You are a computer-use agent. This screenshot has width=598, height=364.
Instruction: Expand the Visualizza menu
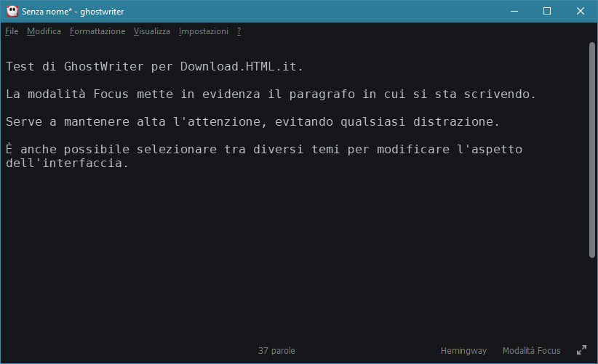tap(151, 31)
